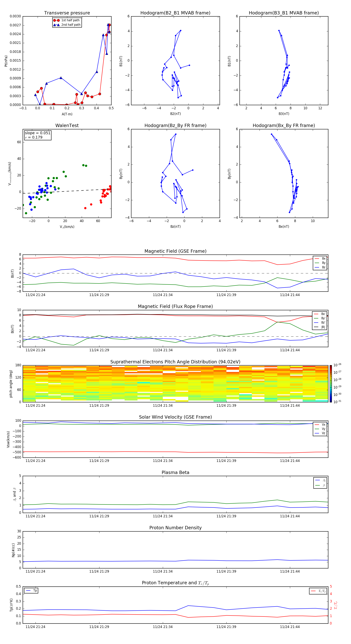The height and width of the screenshot is (644, 351).
Task: Select 'Vy' in the solar wind legend
Action: pyautogui.click(x=320, y=429)
